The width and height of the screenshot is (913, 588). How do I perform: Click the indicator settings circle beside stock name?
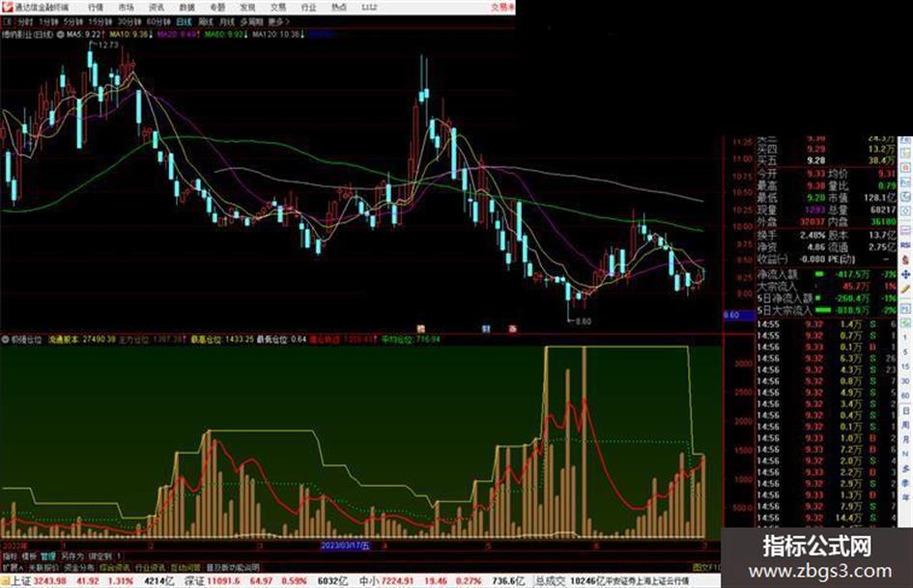(x=61, y=35)
